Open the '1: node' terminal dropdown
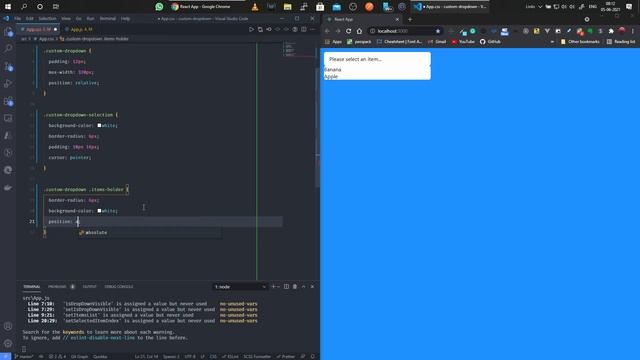Image resolution: width=640 pixels, height=360 pixels. click(x=240, y=287)
